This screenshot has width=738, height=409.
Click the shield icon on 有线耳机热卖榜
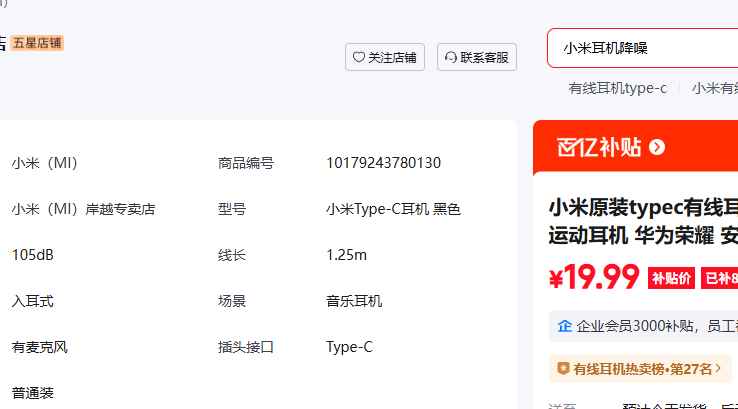coord(563,369)
